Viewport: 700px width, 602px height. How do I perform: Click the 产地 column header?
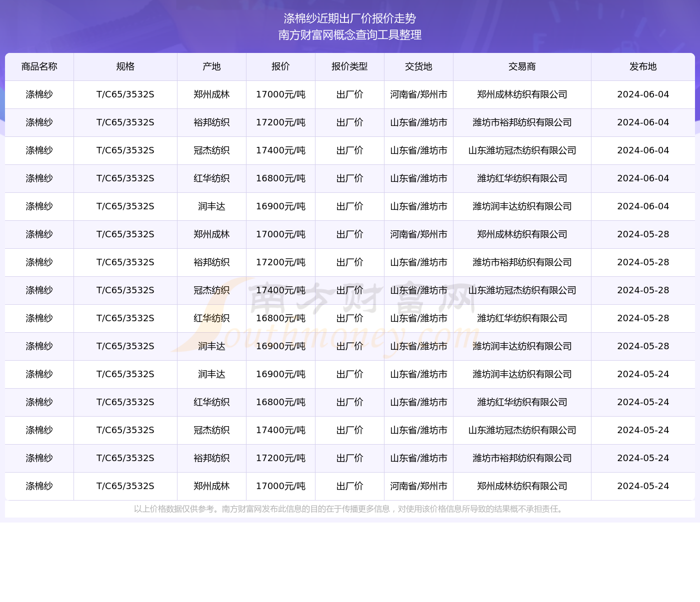point(211,66)
